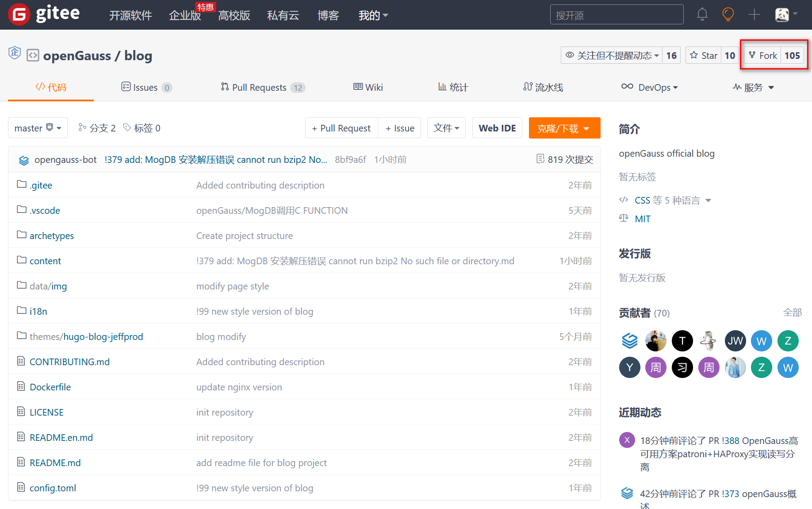Open the Web IDE
Screen dimensions: 812x509
(497, 128)
